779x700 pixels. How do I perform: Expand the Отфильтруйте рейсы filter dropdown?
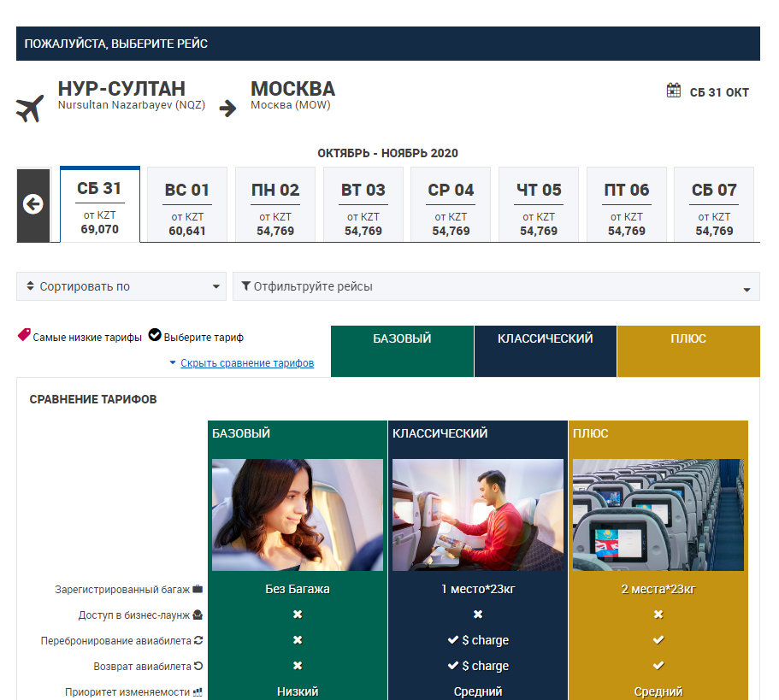point(496,286)
